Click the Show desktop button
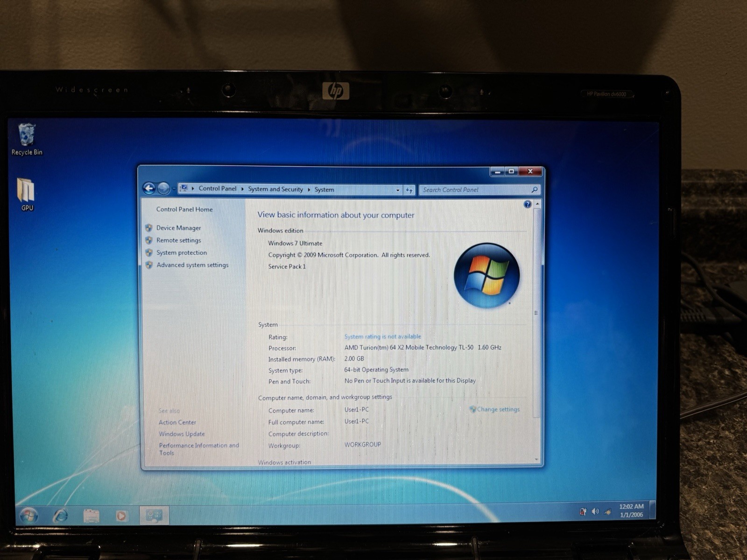The height and width of the screenshot is (560, 747). pos(652,510)
